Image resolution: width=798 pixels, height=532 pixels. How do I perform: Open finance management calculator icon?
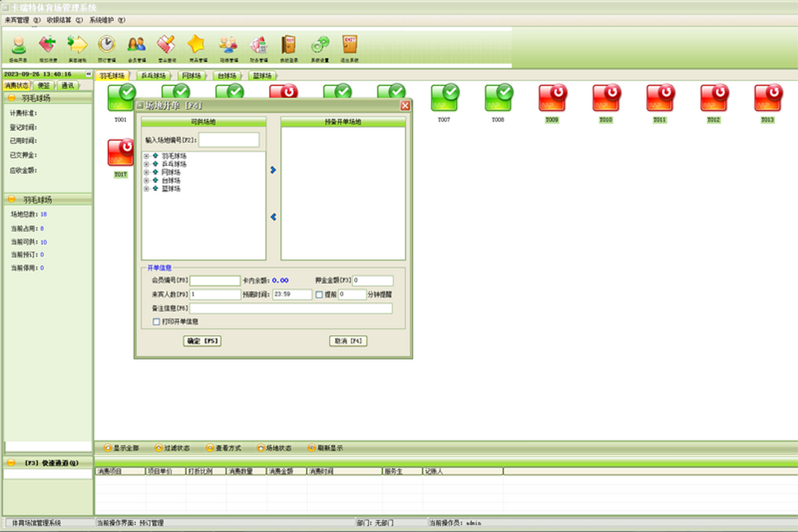click(x=258, y=46)
